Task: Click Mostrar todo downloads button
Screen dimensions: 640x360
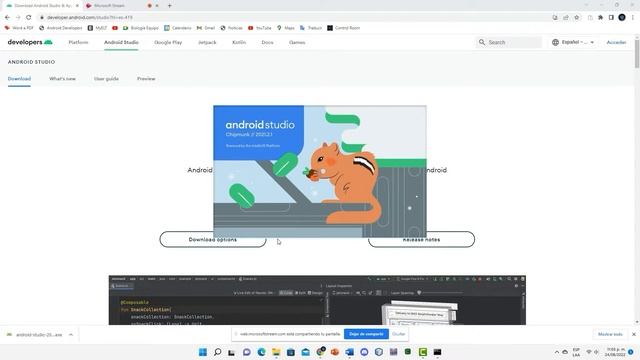Action: pyautogui.click(x=610, y=334)
